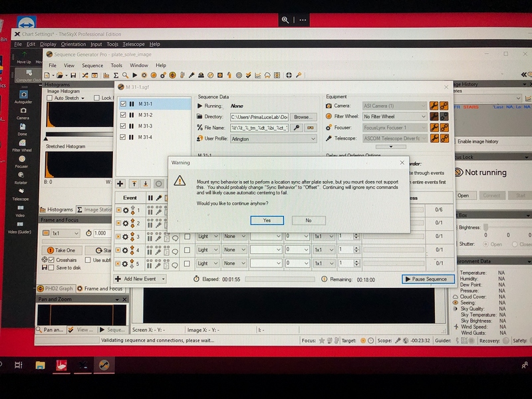
Task: Open Focuser settings wrench icon
Action: [x=434, y=128]
